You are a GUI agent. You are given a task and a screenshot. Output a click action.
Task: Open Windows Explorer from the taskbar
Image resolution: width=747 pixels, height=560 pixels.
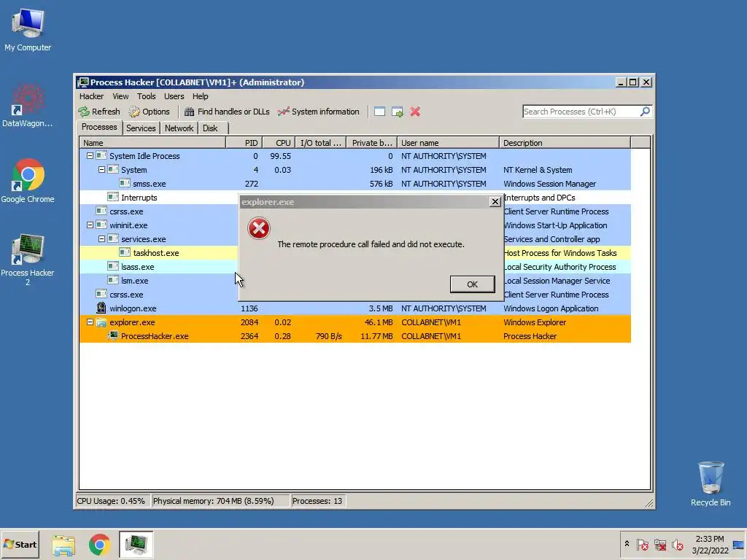[x=63, y=545]
